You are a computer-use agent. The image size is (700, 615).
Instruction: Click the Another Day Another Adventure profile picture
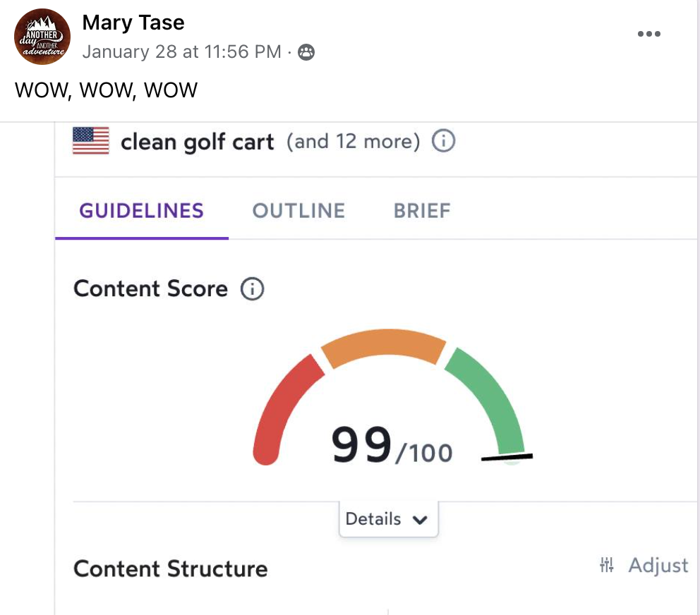pos(42,37)
